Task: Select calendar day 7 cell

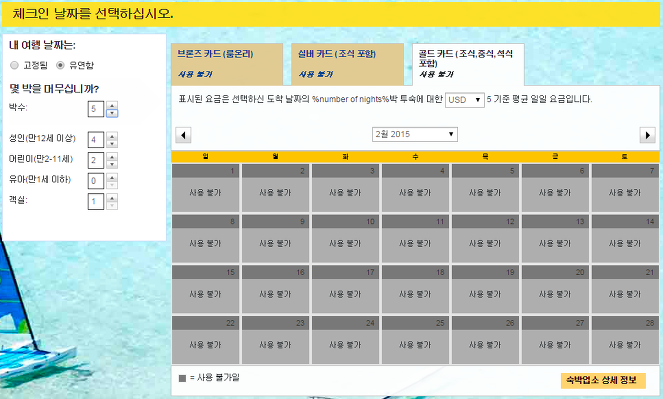Action: pyautogui.click(x=625, y=188)
